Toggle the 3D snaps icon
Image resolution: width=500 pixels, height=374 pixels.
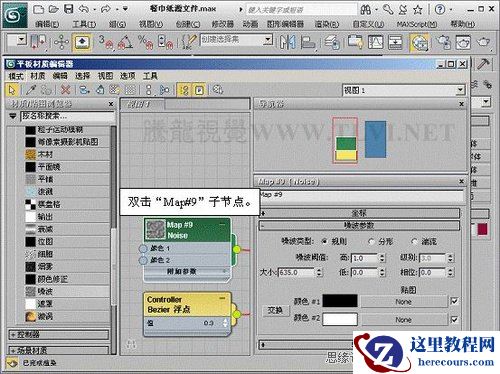(x=106, y=42)
